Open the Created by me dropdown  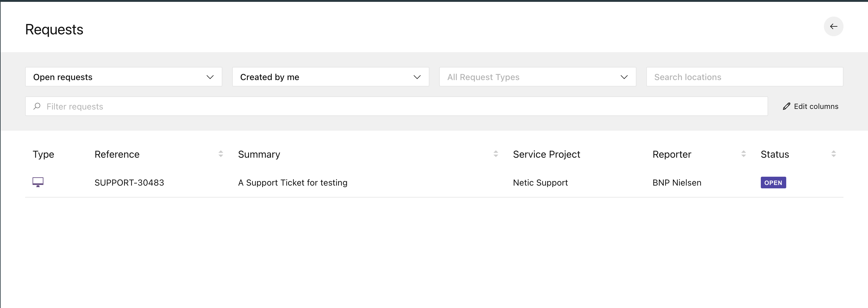[330, 77]
